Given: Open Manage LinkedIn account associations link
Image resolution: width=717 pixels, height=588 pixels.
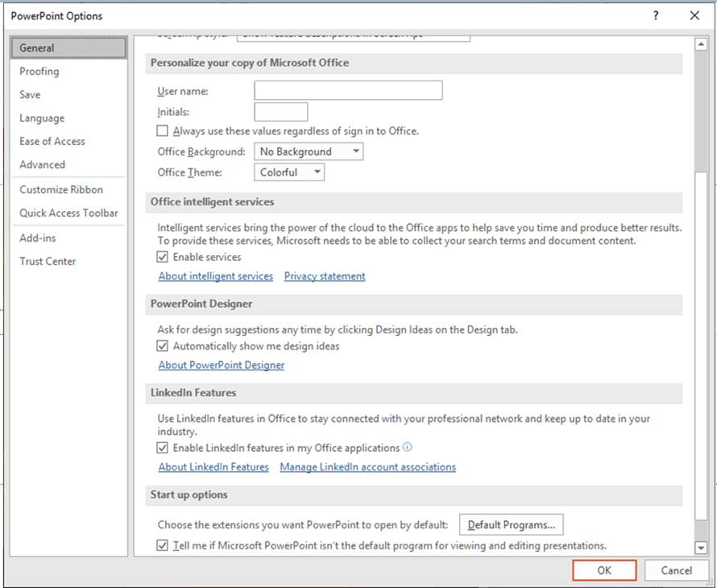Looking at the screenshot, I should (x=367, y=467).
